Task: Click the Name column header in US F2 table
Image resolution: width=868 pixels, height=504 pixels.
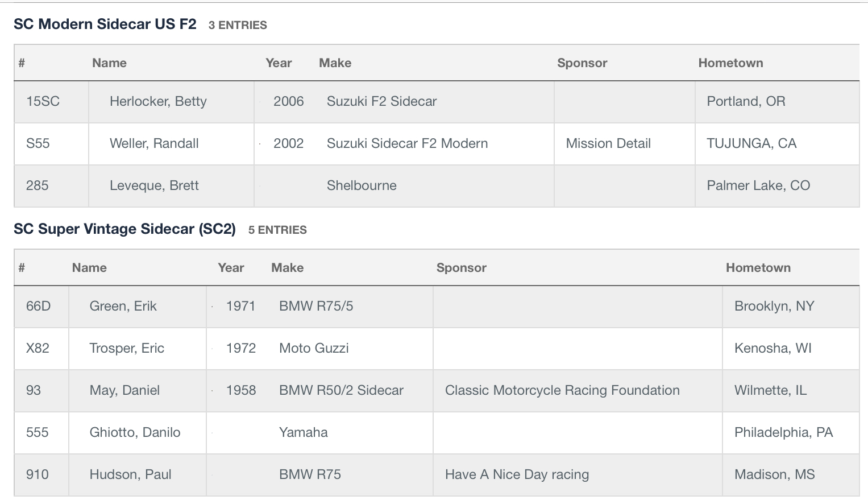Action: pyautogui.click(x=109, y=63)
